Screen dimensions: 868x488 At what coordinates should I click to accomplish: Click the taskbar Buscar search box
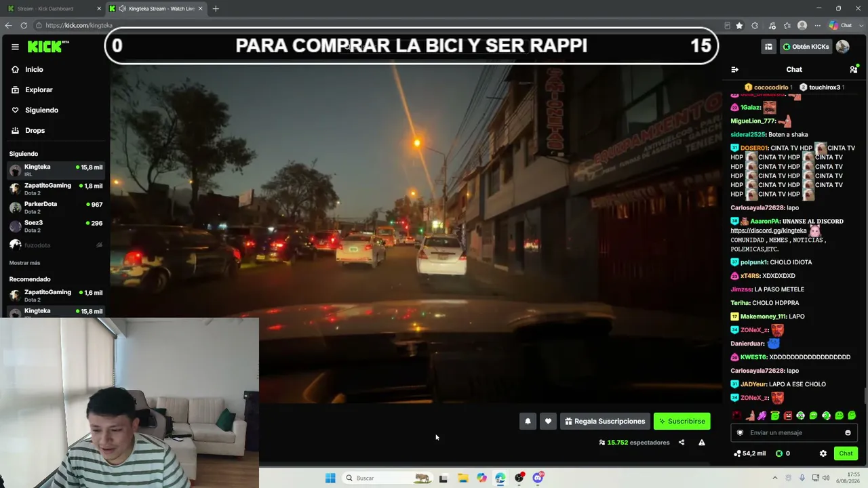(389, 478)
